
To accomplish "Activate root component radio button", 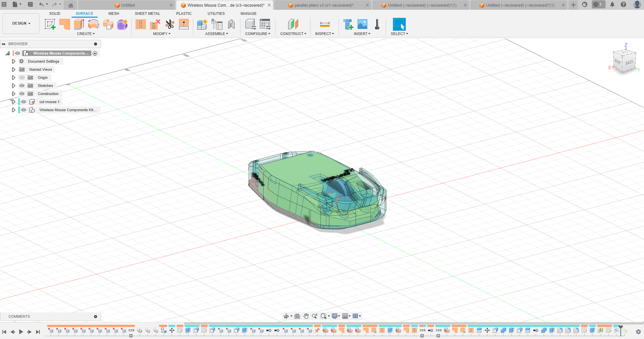I will pyautogui.click(x=95, y=54).
